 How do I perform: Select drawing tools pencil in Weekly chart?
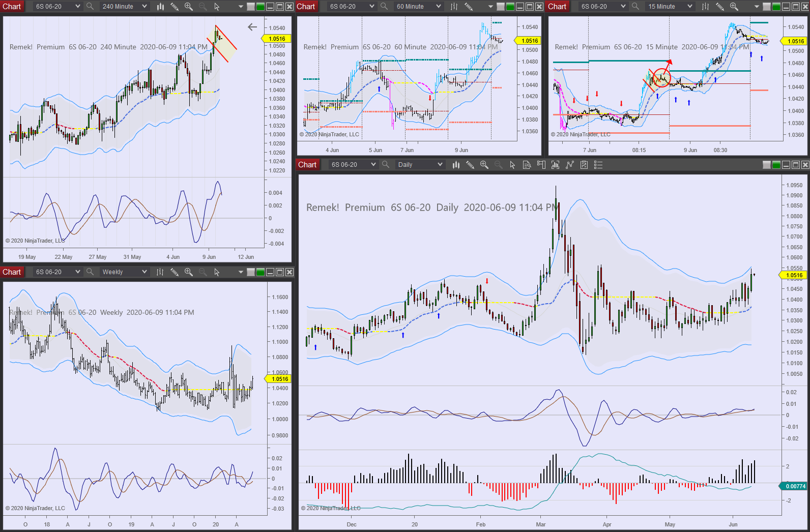pos(175,272)
